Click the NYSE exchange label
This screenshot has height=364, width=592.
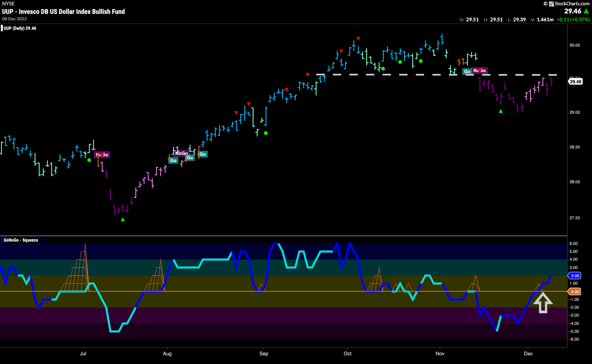click(x=8, y=4)
